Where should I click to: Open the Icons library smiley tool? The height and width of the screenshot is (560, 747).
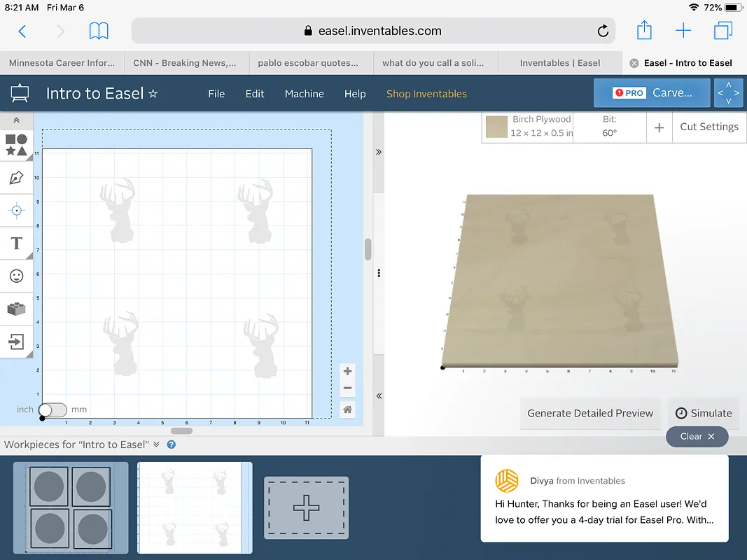point(16,276)
